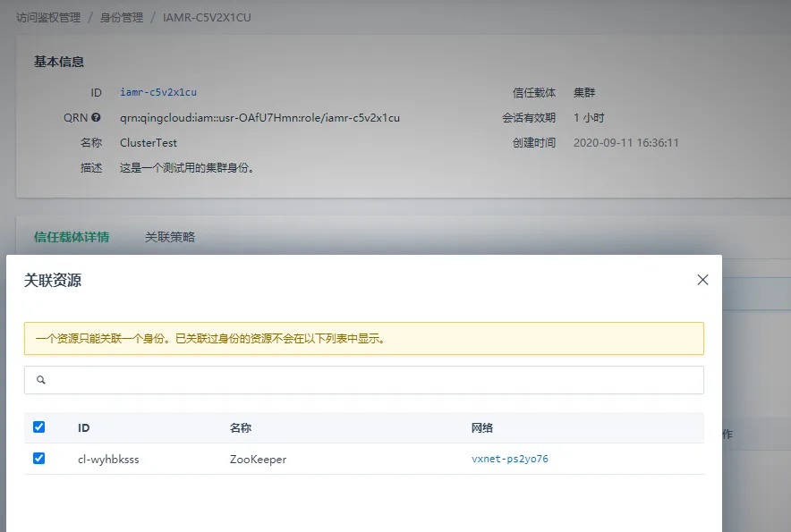Click the IAMR-C5V2X1CU breadcrumb item
This screenshot has width=791, height=532.
pyautogui.click(x=207, y=18)
